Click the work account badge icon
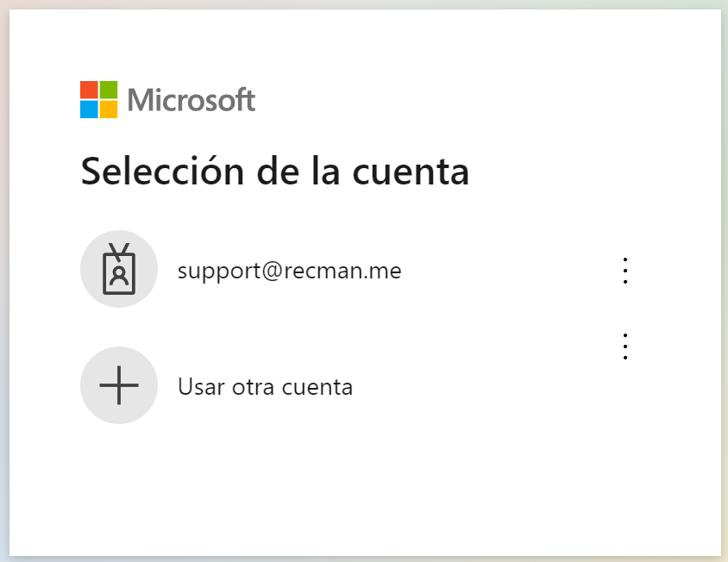Image resolution: width=728 pixels, height=562 pixels. (x=119, y=269)
